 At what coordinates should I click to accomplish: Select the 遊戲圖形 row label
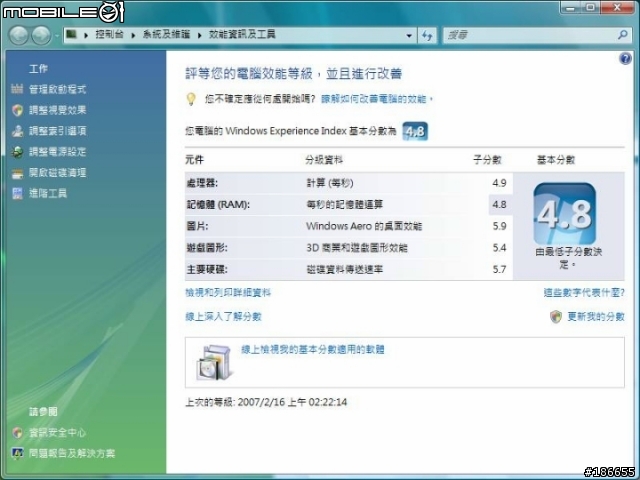(207, 248)
